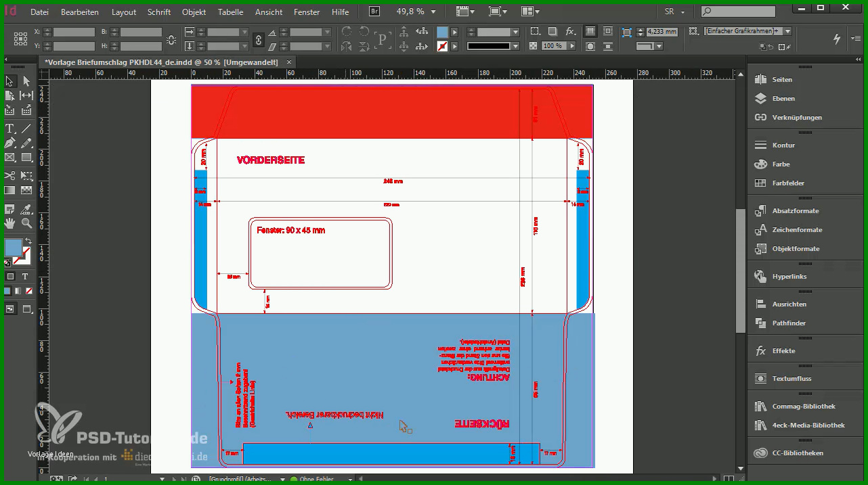Toggle constrain proportions for scaling chain

coord(258,39)
